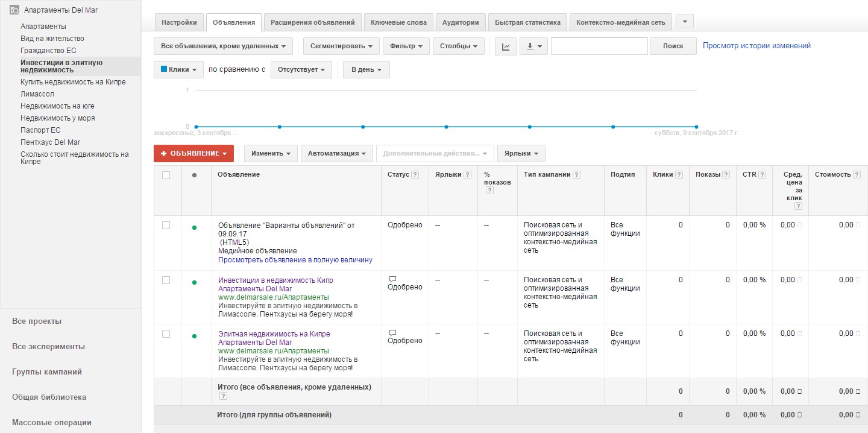The width and height of the screenshot is (868, 433).
Task: Click help icon next to Клики column
Action: pyautogui.click(x=679, y=175)
